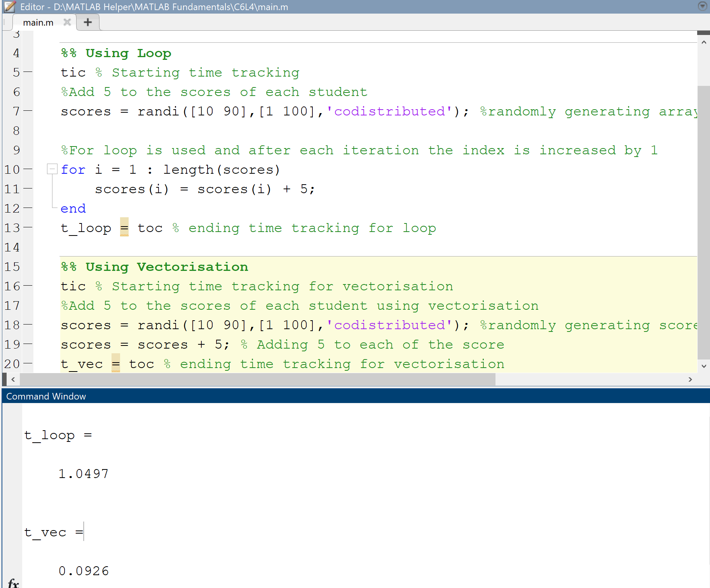Screen dimensions: 710x588
Task: Click the fx function browser icon
Action: click(x=13, y=583)
